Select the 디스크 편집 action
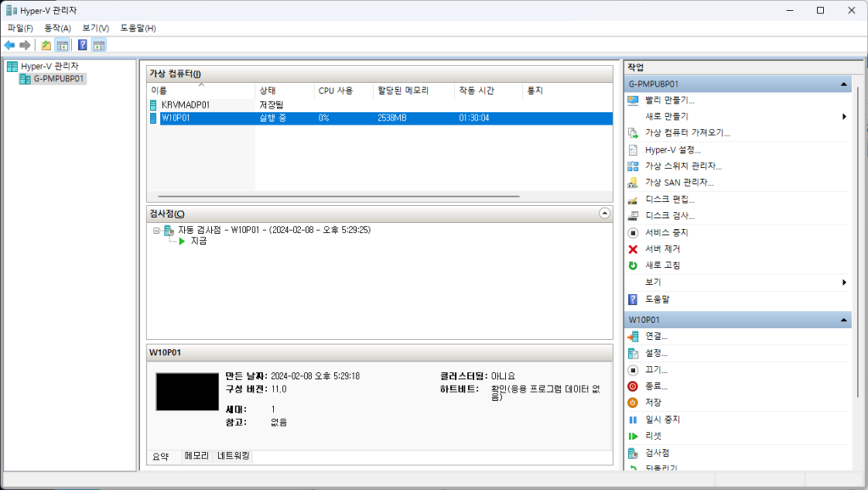868x490 pixels. click(x=670, y=199)
